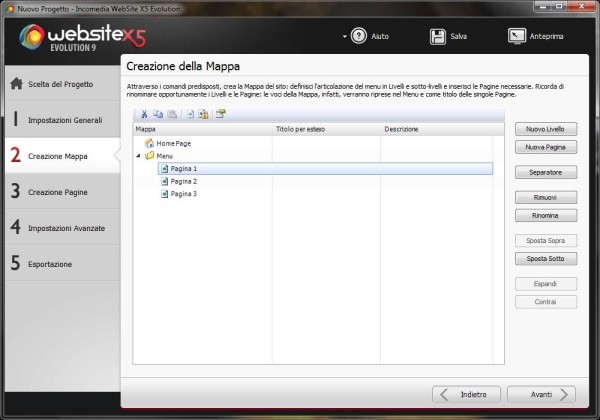Click Avanti to proceed
Viewport: 600px width, 420px height.
tap(541, 394)
